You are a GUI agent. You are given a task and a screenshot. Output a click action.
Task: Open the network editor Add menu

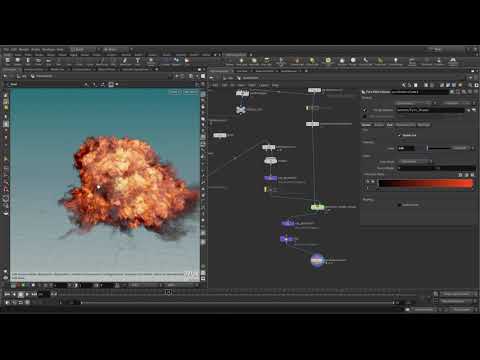tap(215, 85)
